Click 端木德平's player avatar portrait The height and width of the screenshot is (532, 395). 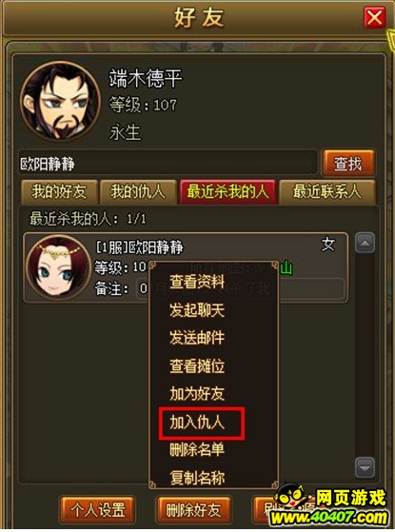[60, 102]
